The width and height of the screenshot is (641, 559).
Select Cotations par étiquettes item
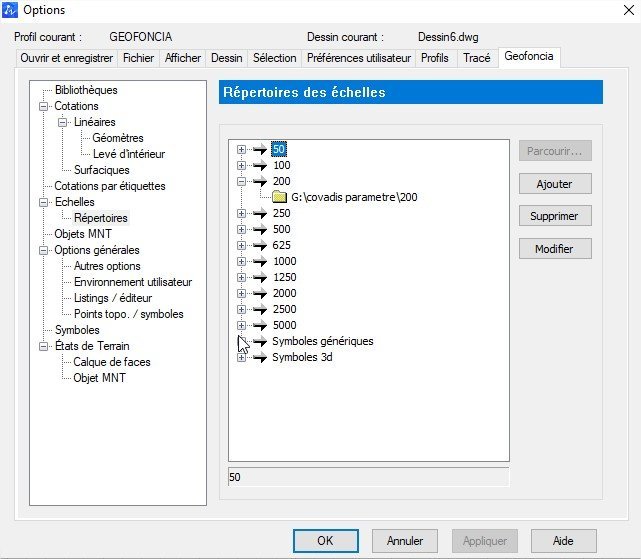pyautogui.click(x=110, y=186)
